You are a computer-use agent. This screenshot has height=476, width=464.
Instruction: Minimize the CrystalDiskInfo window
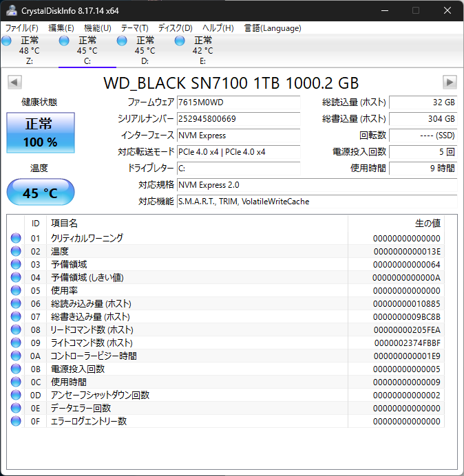tap(385, 10)
